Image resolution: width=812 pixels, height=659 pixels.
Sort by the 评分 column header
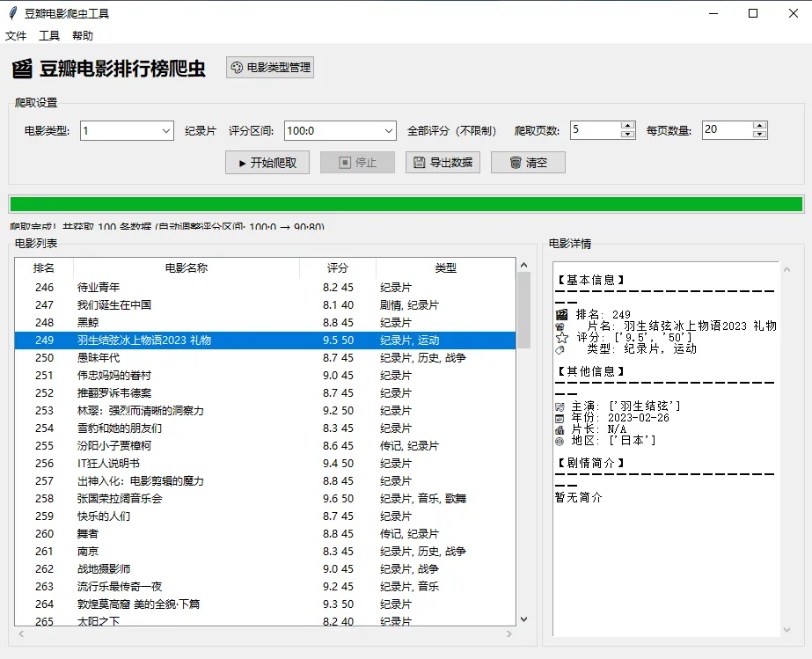click(x=338, y=267)
